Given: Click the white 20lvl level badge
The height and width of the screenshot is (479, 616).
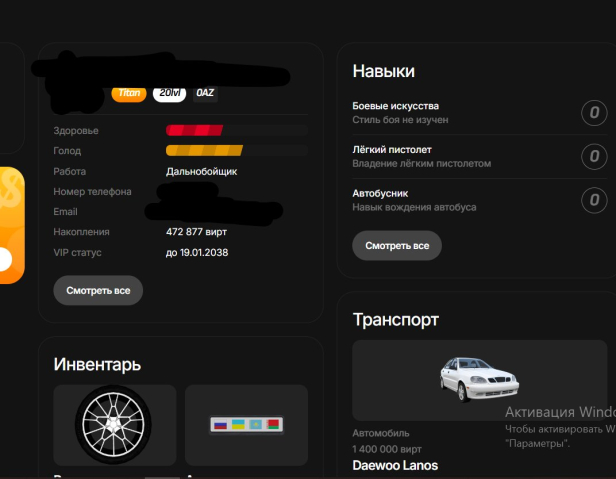Looking at the screenshot, I should [169, 93].
